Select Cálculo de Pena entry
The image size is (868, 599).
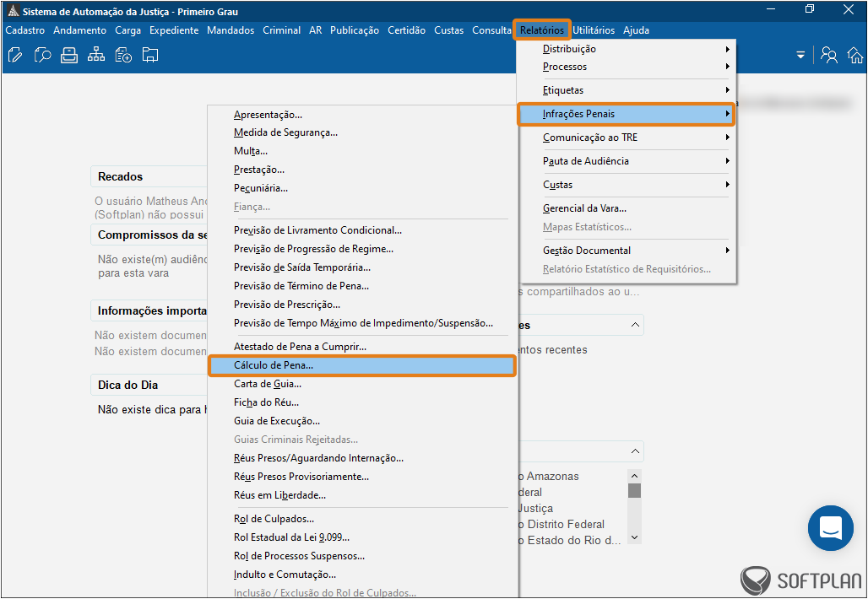coord(362,365)
